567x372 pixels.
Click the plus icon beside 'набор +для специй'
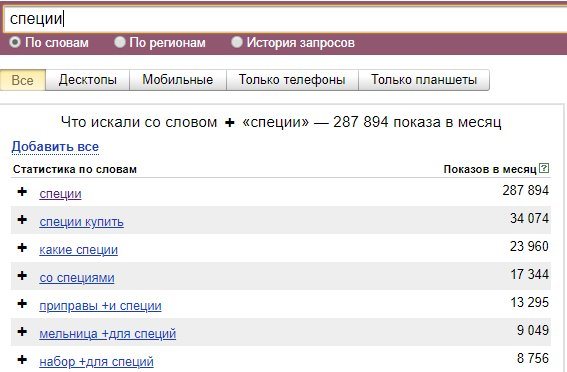[22, 360]
